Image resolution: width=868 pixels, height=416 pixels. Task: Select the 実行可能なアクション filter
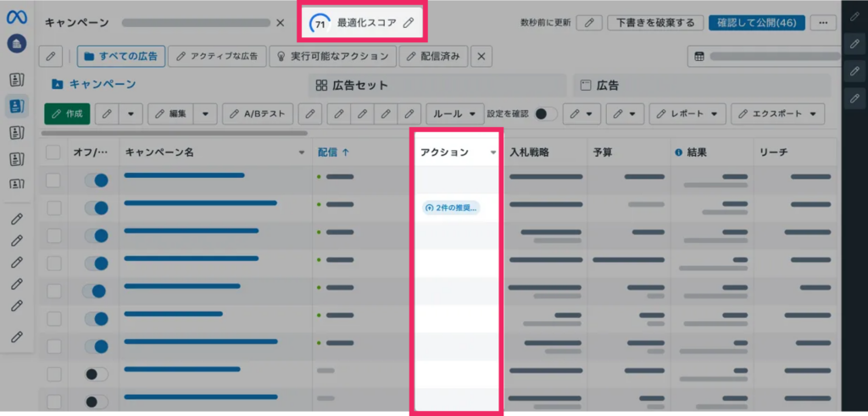click(x=332, y=57)
